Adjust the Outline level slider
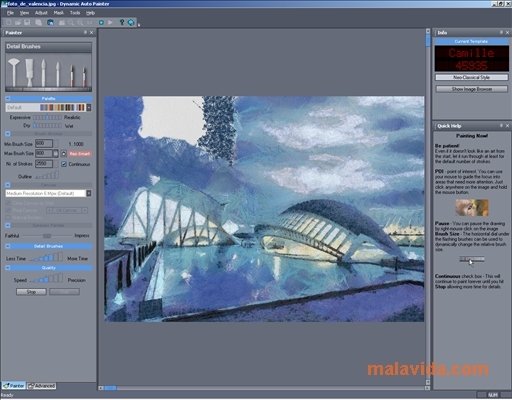 coord(47,175)
